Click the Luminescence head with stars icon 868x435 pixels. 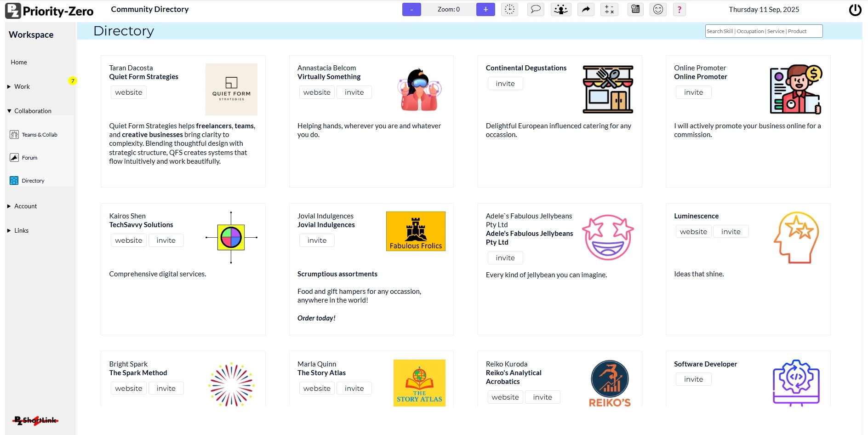tap(796, 237)
